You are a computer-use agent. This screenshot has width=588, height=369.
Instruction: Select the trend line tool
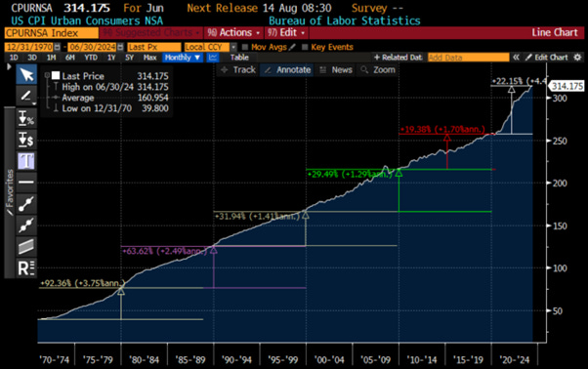[x=26, y=204]
